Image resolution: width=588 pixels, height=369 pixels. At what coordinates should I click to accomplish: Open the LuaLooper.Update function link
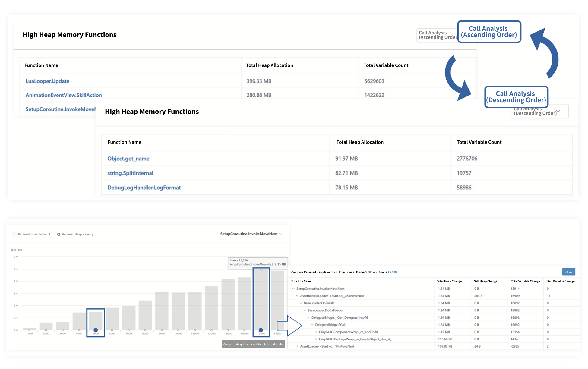pyautogui.click(x=47, y=81)
